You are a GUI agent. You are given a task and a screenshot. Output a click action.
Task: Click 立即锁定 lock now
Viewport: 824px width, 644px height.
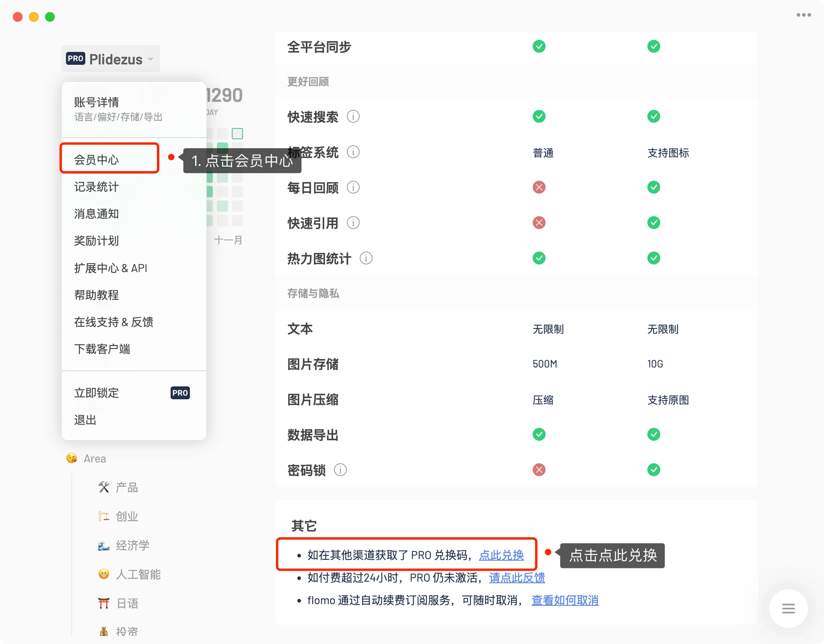click(x=97, y=393)
